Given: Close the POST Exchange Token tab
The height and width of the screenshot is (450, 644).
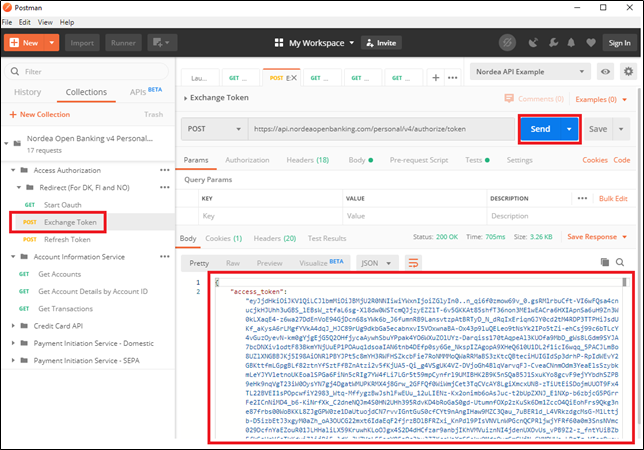Looking at the screenshot, I should (x=294, y=78).
